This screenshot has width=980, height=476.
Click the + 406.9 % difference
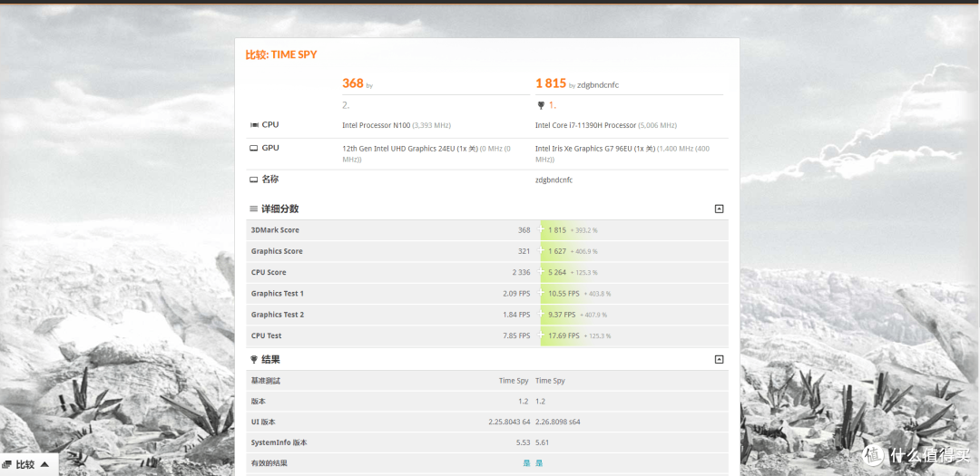[x=583, y=252]
